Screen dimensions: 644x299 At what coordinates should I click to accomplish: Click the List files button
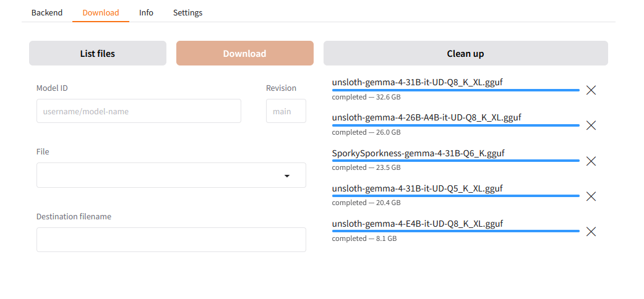(98, 53)
